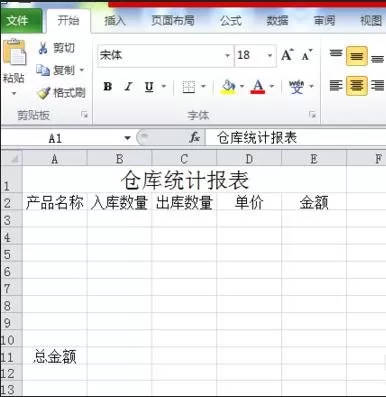Decrease font size with small A
The width and height of the screenshot is (386, 397).
(307, 55)
